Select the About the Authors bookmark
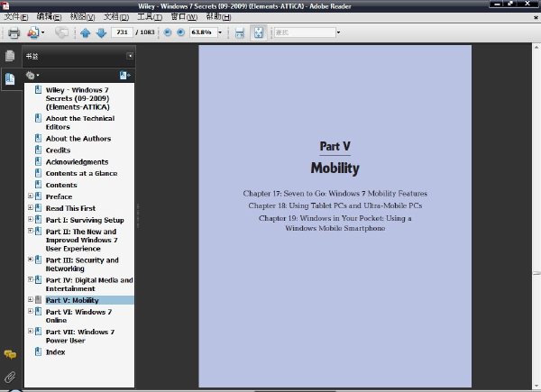The height and width of the screenshot is (392, 541). click(78, 139)
